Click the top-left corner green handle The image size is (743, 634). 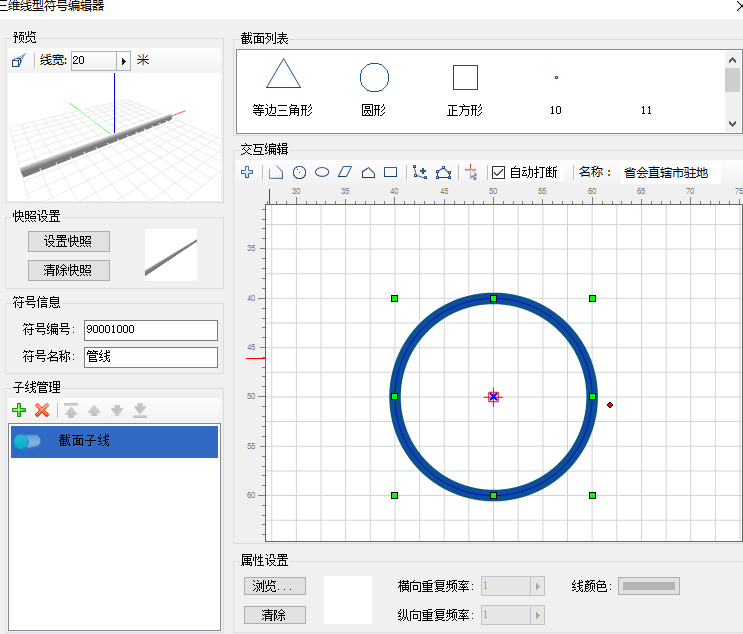[x=394, y=299]
